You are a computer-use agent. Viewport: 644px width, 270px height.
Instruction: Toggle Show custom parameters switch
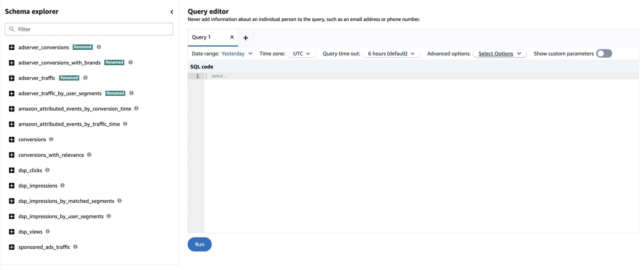tap(604, 54)
